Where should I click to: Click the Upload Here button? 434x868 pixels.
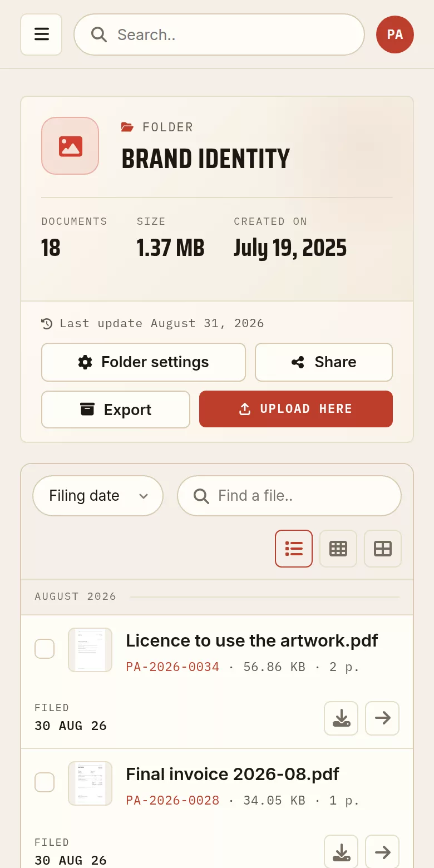click(296, 409)
